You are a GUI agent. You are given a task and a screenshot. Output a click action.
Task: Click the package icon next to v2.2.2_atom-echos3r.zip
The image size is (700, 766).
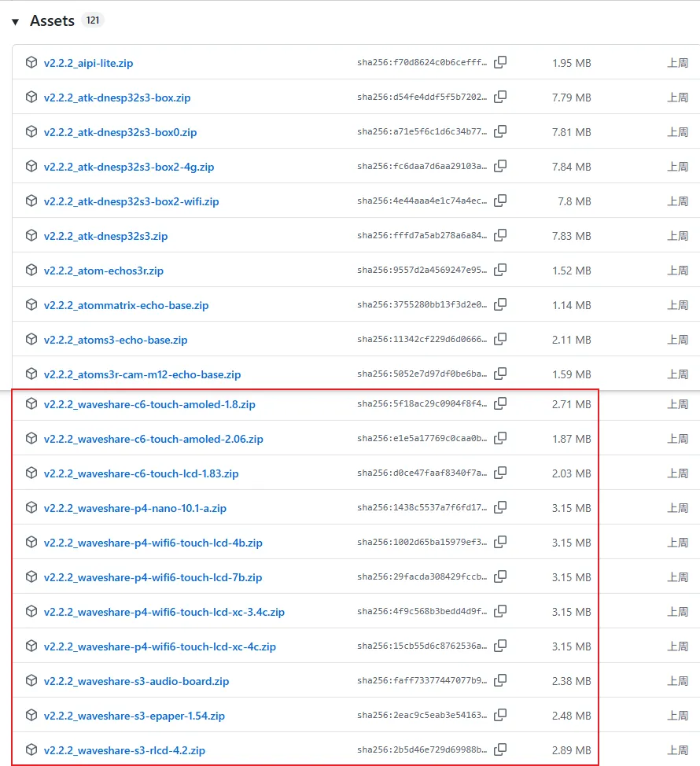31,270
